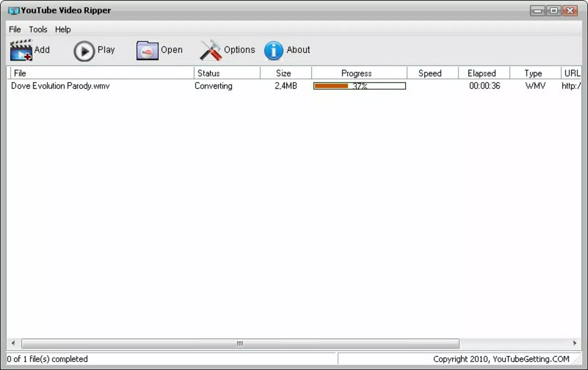This screenshot has height=370, width=588.
Task: Sort by the Size column header
Action: coord(286,73)
